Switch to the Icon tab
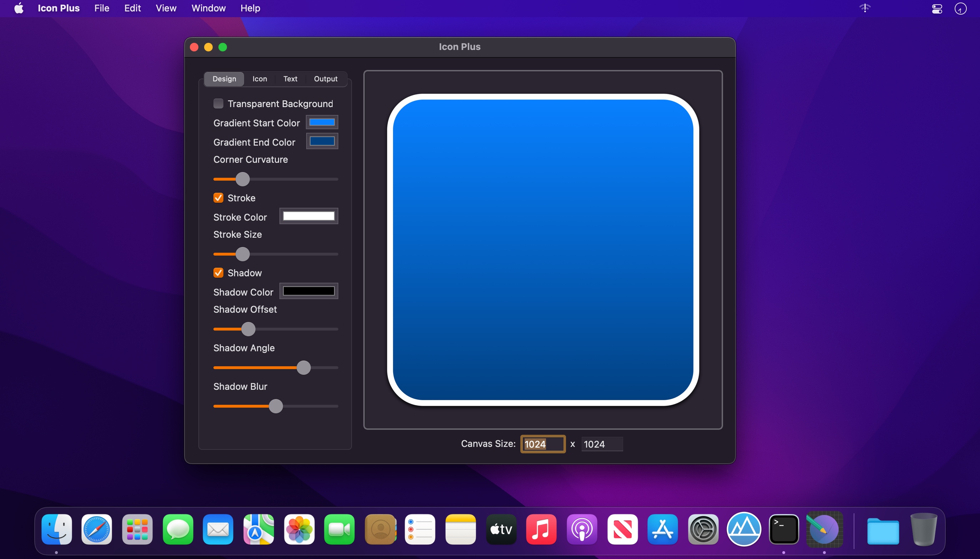Screen dimensions: 980x559 (x=259, y=79)
